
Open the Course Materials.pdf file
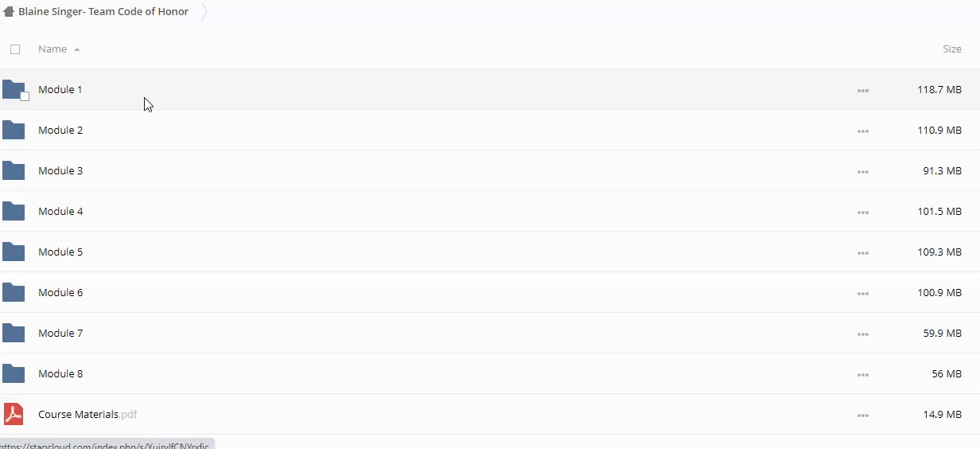78,414
